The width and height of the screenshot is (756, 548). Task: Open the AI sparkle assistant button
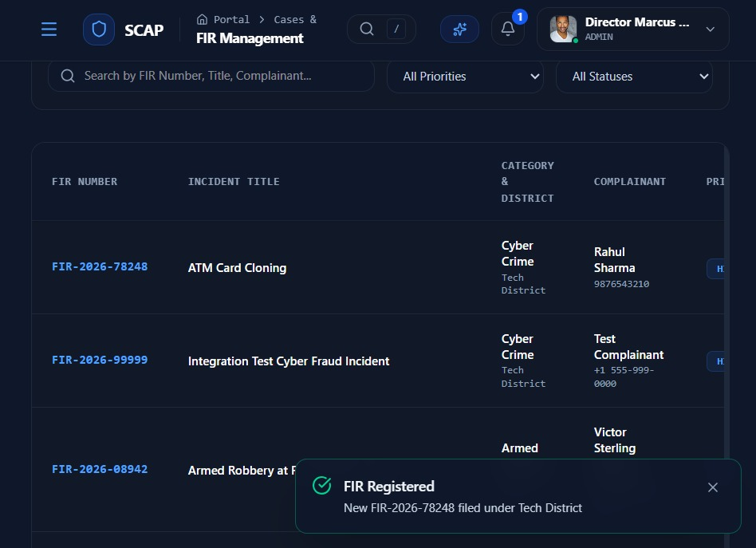pos(459,29)
